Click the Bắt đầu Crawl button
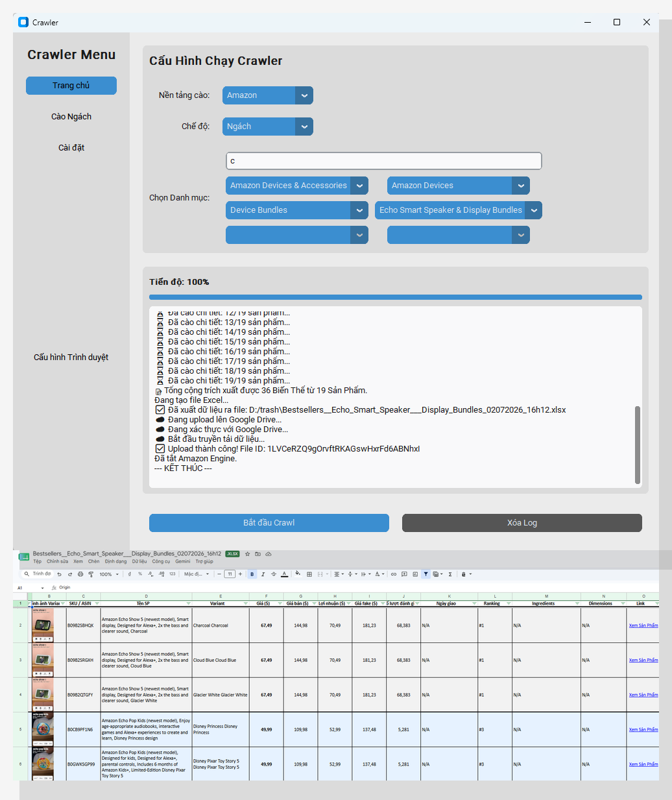This screenshot has width=672, height=800. [x=269, y=523]
